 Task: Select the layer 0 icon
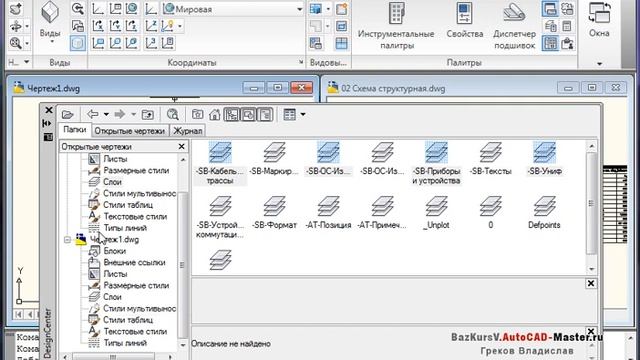point(491,206)
